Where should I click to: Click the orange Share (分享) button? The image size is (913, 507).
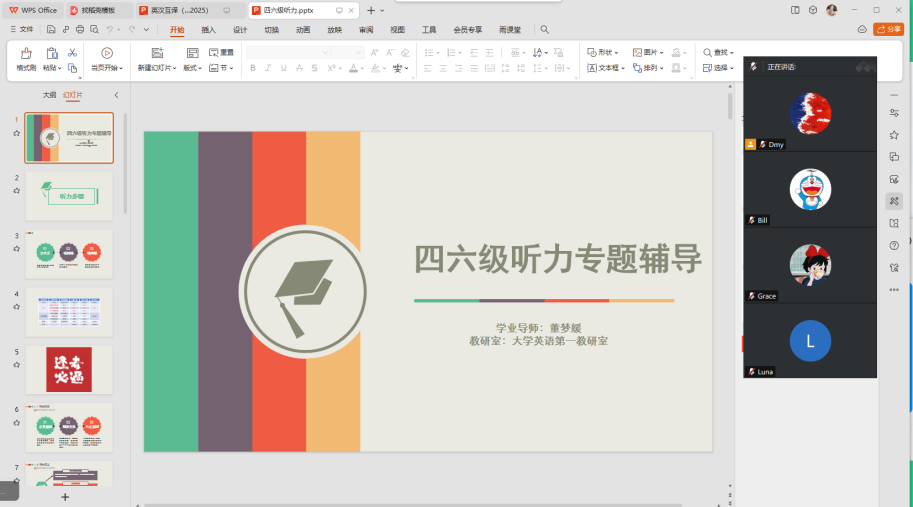click(887, 30)
